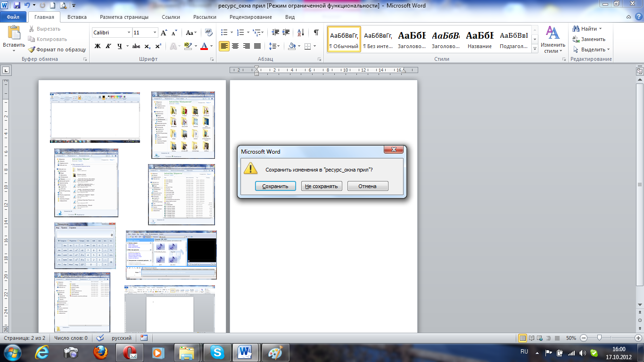
Task: Switch to the Рецензирование tab
Action: tap(251, 17)
